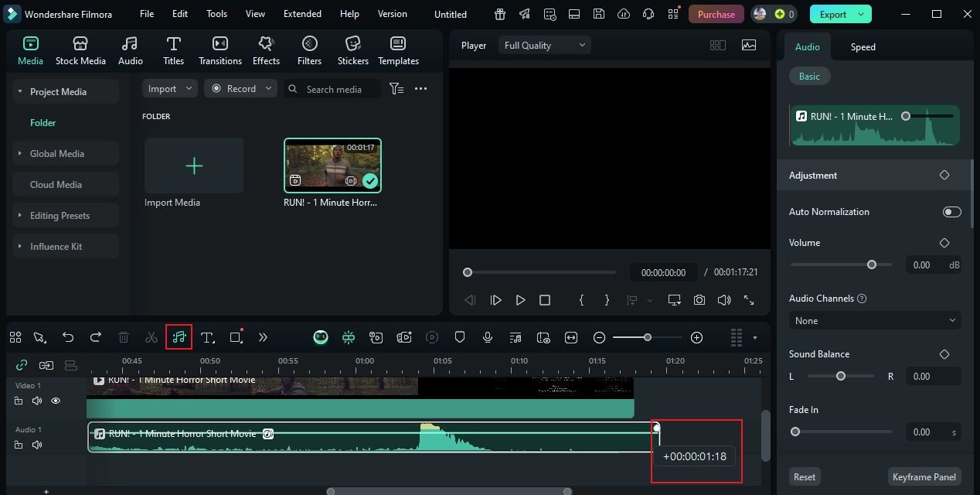Expand more timeline tools chevrons
980x495 pixels.
pyautogui.click(x=263, y=337)
